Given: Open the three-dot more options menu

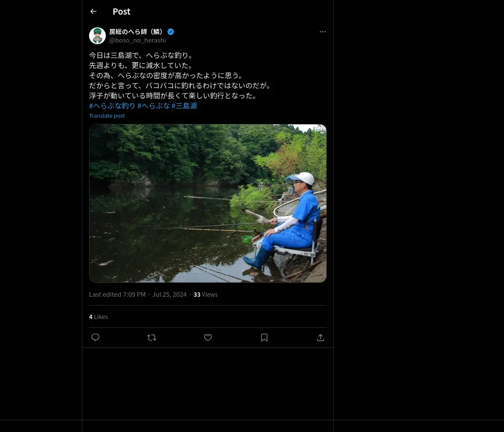Looking at the screenshot, I should tap(323, 32).
